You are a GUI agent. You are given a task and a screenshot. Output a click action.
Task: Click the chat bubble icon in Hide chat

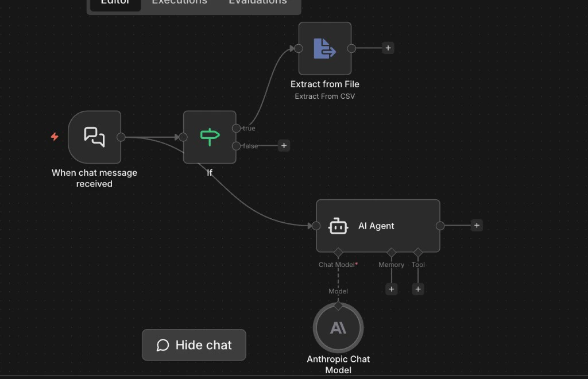[163, 345]
